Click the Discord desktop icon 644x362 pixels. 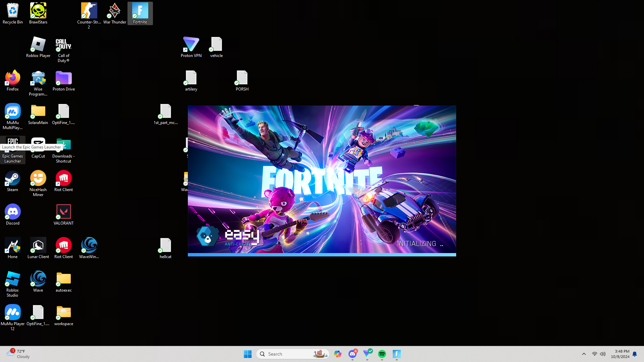coord(12,212)
